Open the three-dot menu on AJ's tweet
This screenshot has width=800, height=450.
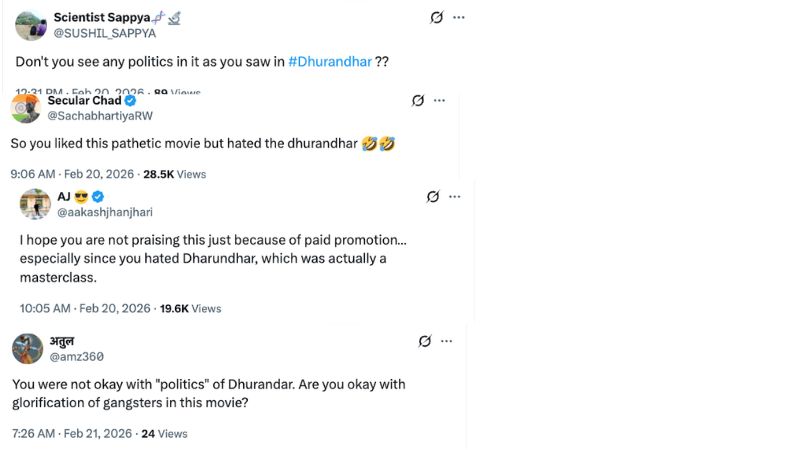tap(456, 196)
